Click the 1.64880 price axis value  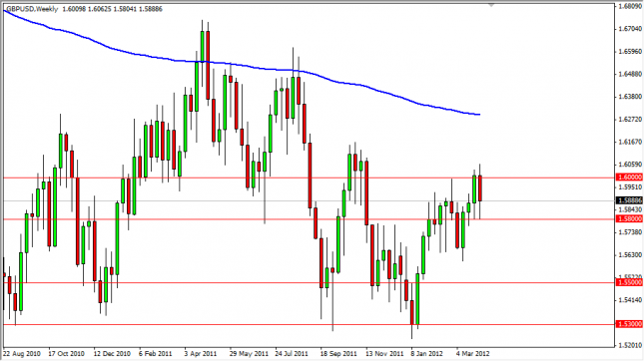tap(630, 74)
